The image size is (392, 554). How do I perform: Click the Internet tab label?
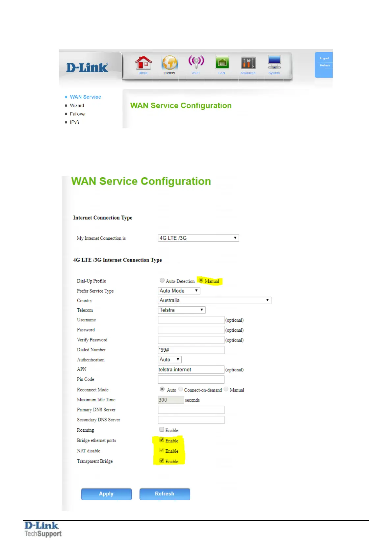pos(169,73)
